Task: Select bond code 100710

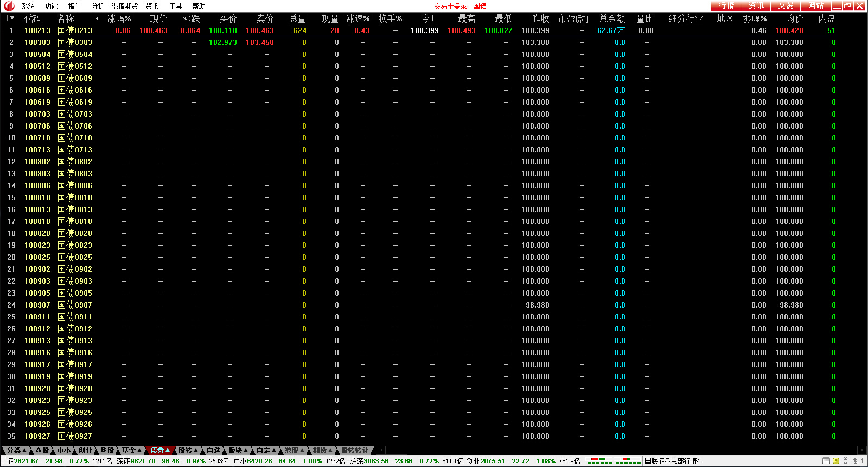Action: click(37, 138)
